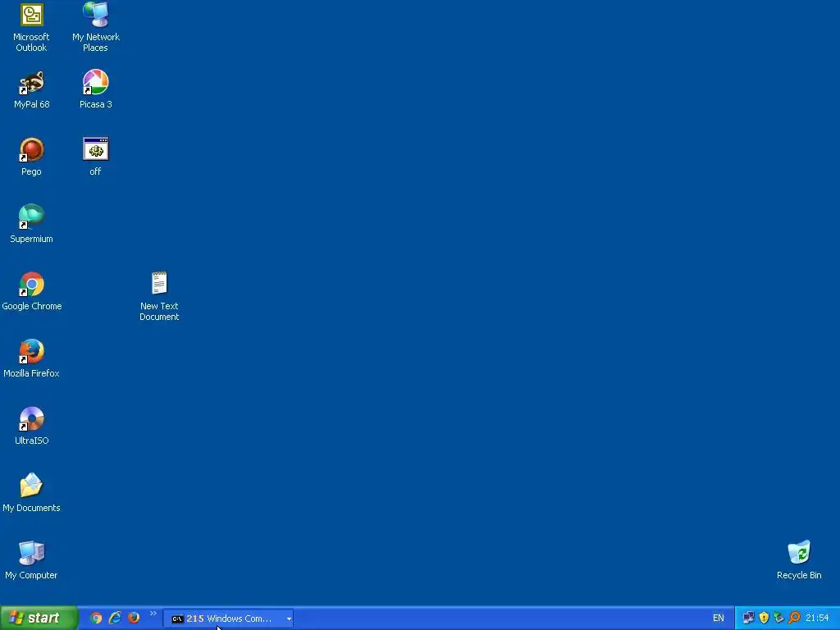This screenshot has width=840, height=630.
Task: Select the Supermium browser shortcut
Action: pos(31,224)
